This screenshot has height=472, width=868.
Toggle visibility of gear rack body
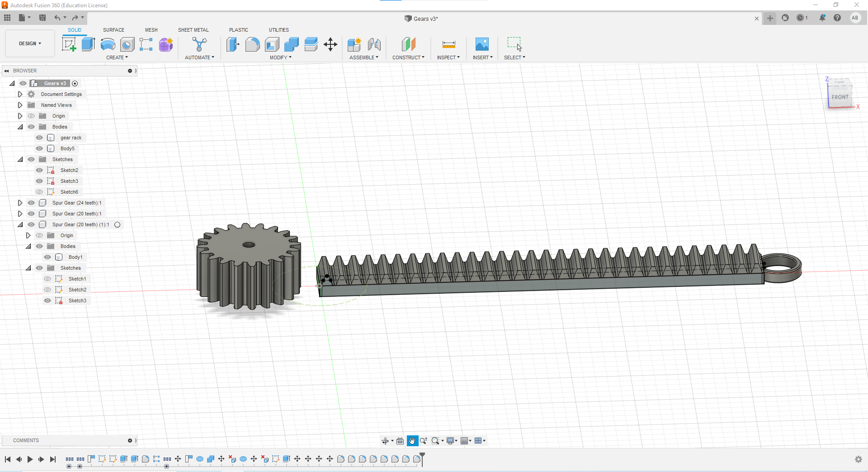click(x=39, y=138)
